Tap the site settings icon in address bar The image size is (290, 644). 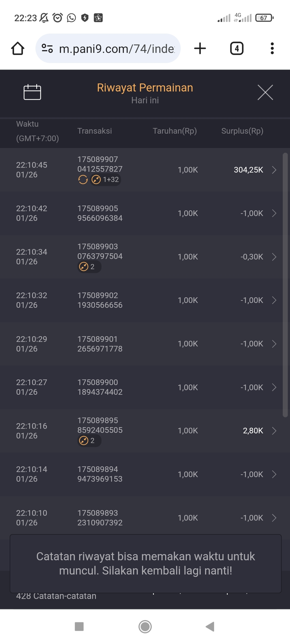click(x=47, y=49)
